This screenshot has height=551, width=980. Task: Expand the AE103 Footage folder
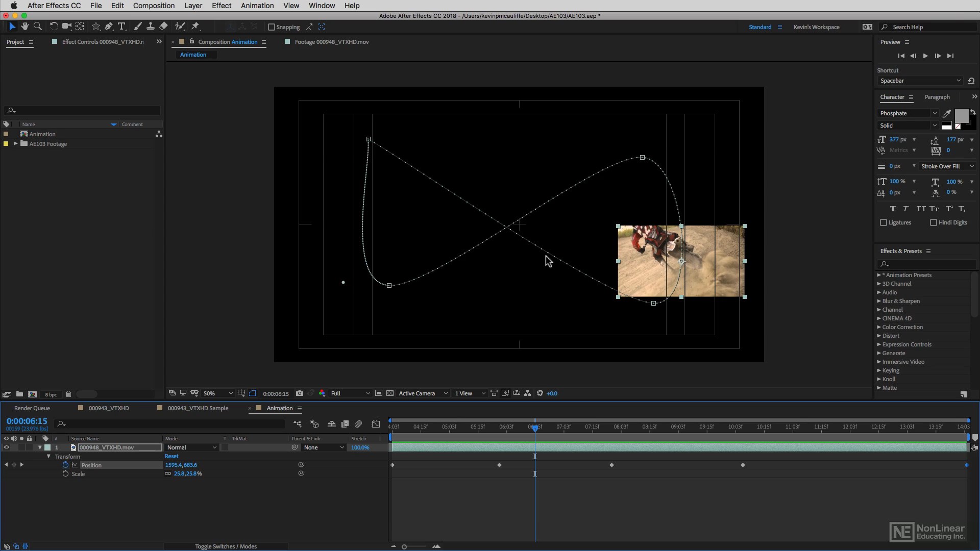coord(16,144)
